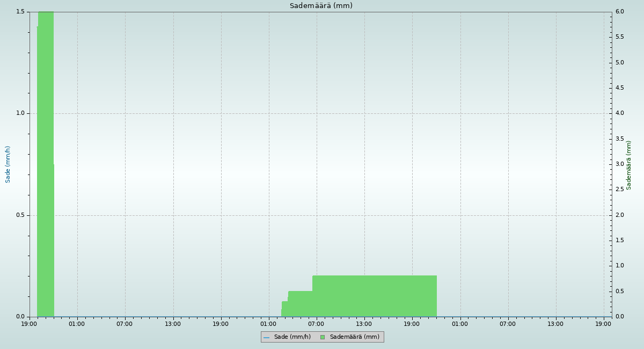644x349 pixels.
Task: Click the 6.0 tick on right axis
Action: click(619, 12)
